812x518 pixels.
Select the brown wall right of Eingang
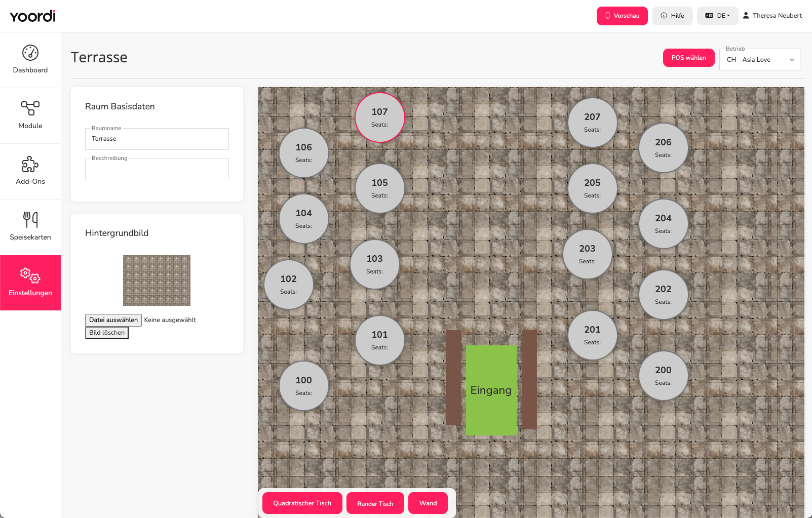click(529, 380)
